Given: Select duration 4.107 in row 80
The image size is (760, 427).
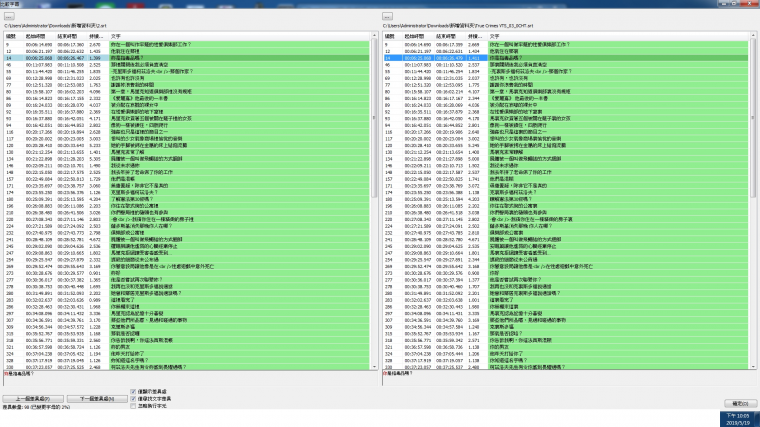Looking at the screenshot, I should click(474, 92).
